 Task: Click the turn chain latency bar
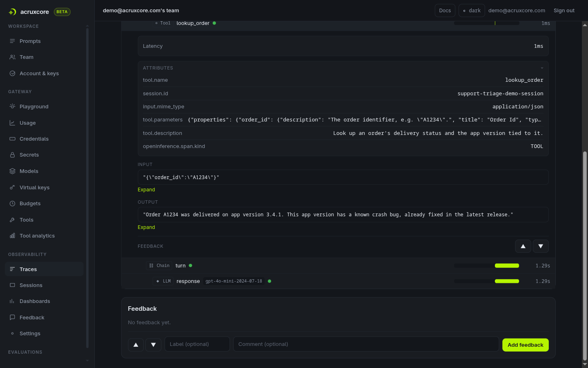487,266
